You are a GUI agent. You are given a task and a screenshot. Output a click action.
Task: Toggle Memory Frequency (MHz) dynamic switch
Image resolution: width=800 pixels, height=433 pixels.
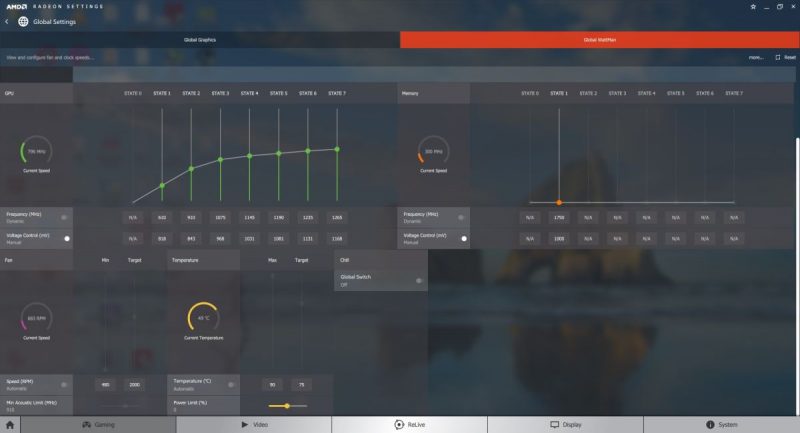coord(461,217)
